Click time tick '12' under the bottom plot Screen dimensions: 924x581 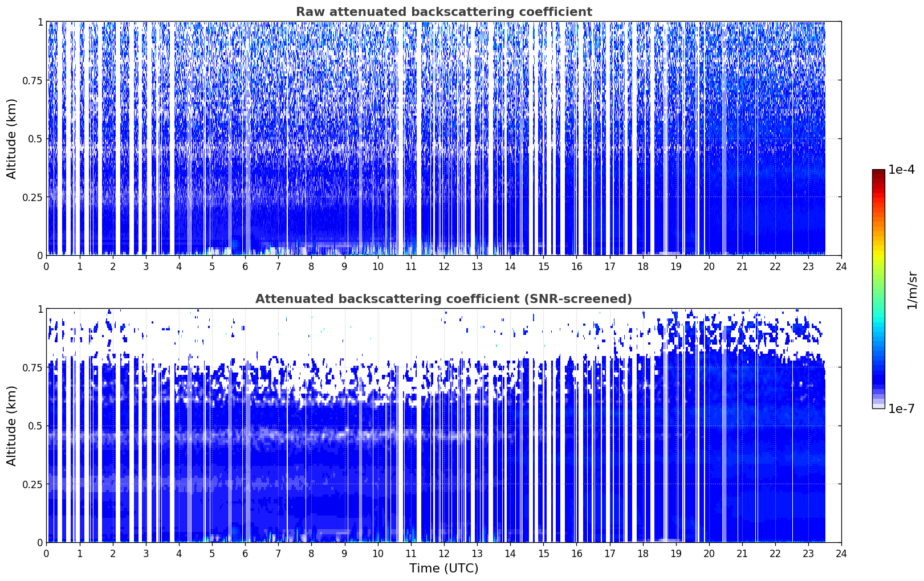pyautogui.click(x=443, y=553)
